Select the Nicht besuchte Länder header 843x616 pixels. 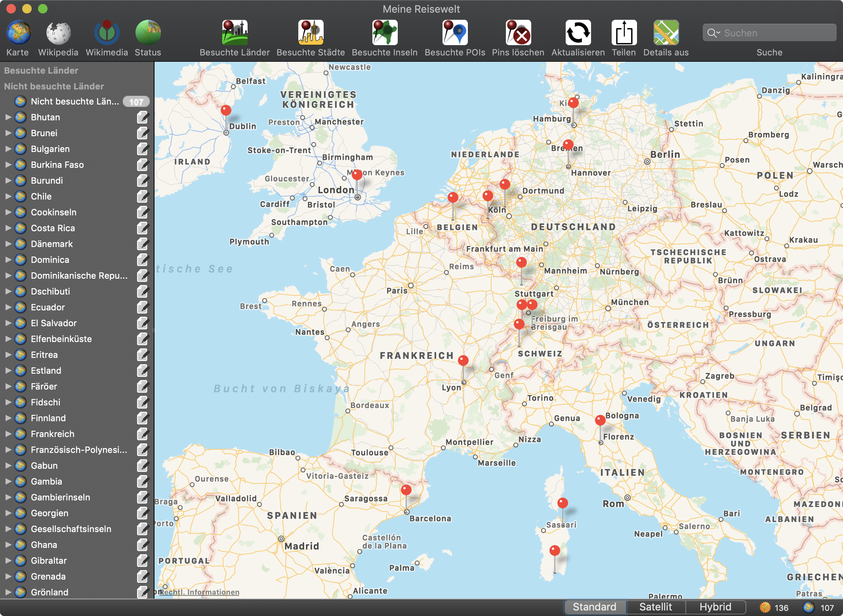coord(54,86)
